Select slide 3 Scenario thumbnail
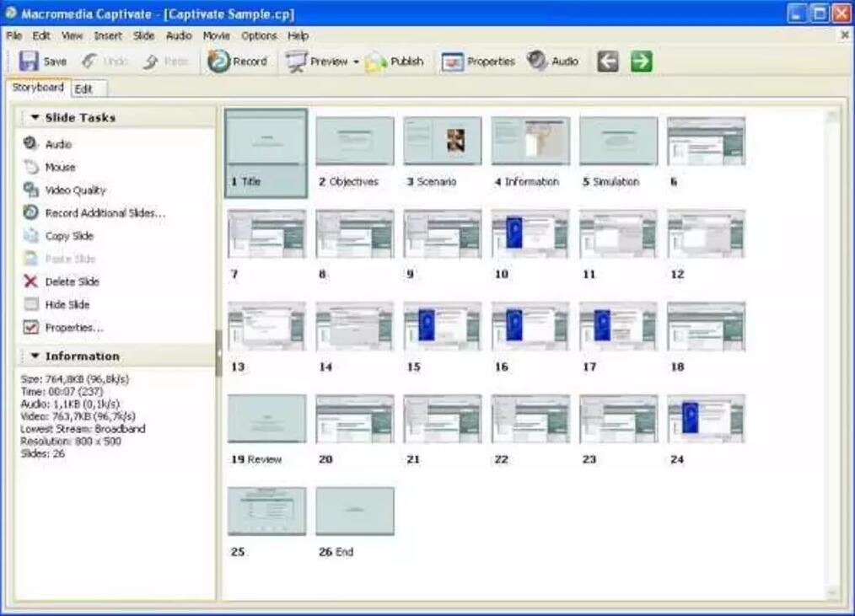This screenshot has height=616, width=855. (442, 140)
